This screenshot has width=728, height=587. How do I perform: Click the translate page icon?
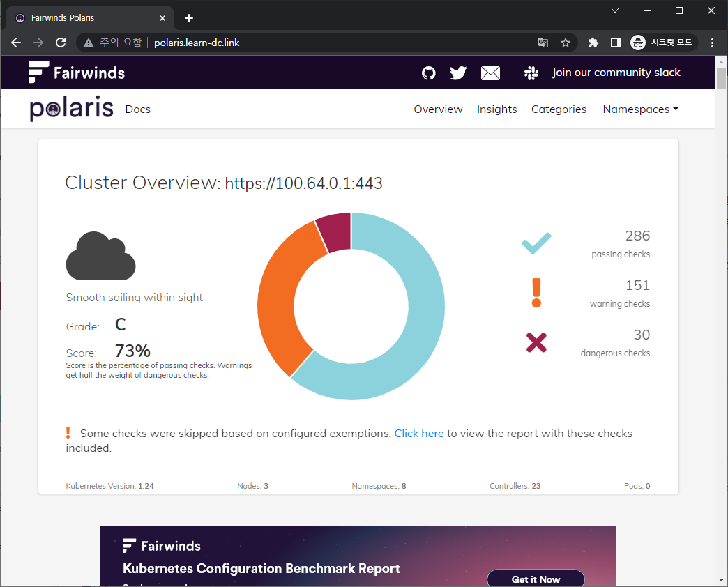tap(543, 43)
